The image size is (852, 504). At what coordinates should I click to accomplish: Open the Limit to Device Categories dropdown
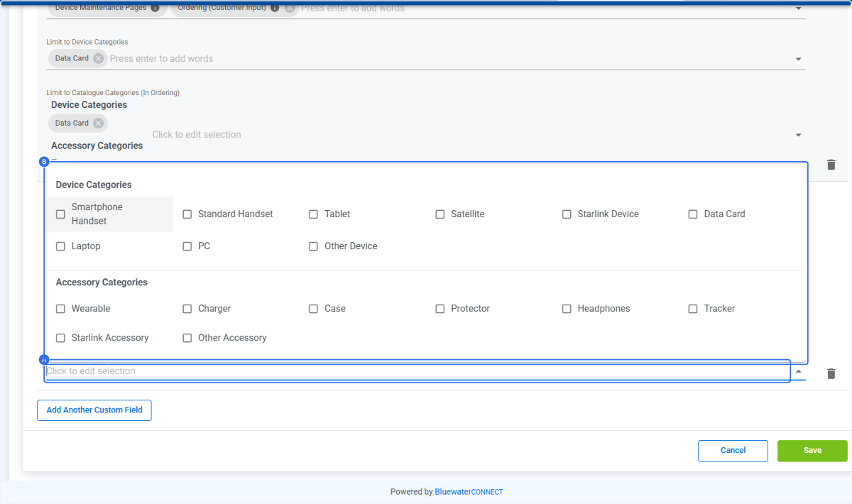click(x=798, y=59)
